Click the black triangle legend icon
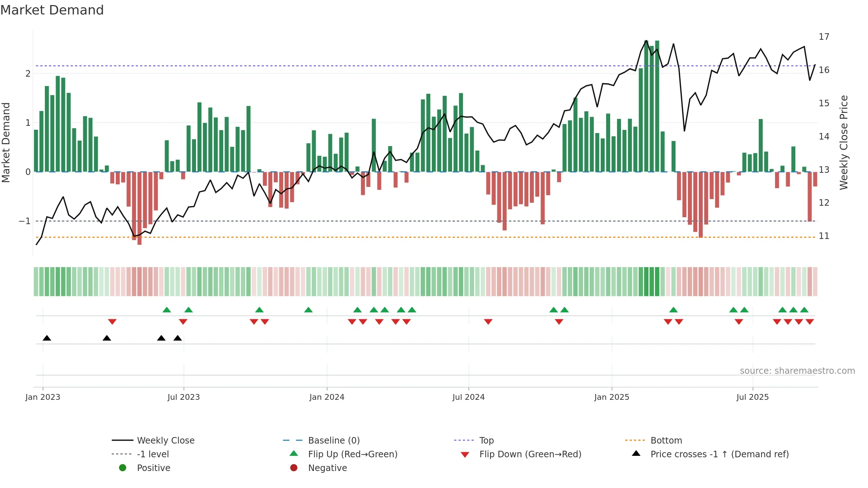This screenshot has width=868, height=488. [636, 453]
